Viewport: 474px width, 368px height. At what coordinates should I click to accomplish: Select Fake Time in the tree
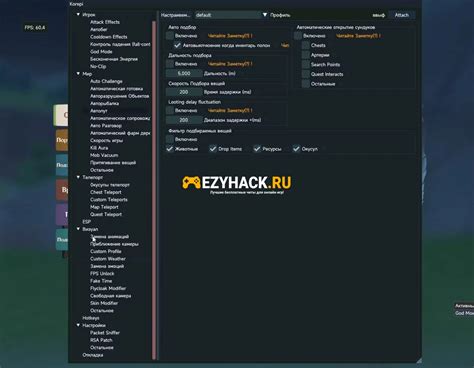pos(101,281)
